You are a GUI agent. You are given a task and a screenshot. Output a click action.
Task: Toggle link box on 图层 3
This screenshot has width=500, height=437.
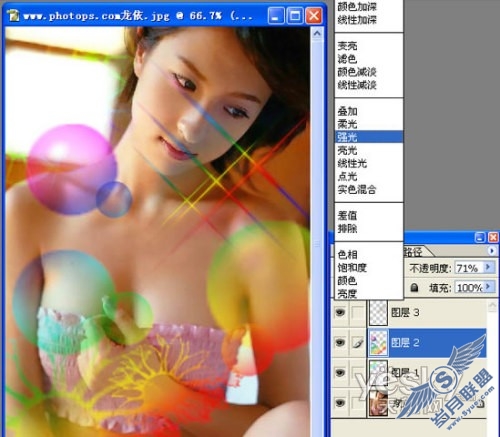point(358,312)
